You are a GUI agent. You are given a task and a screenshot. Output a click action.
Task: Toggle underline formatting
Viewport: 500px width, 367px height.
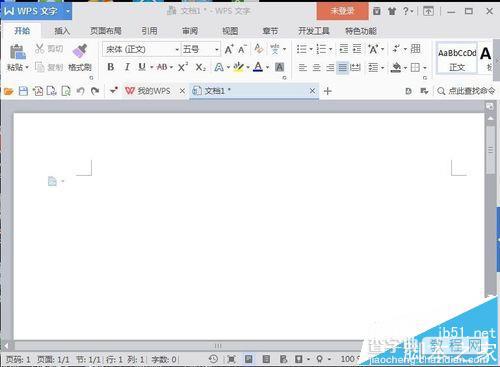(142, 67)
